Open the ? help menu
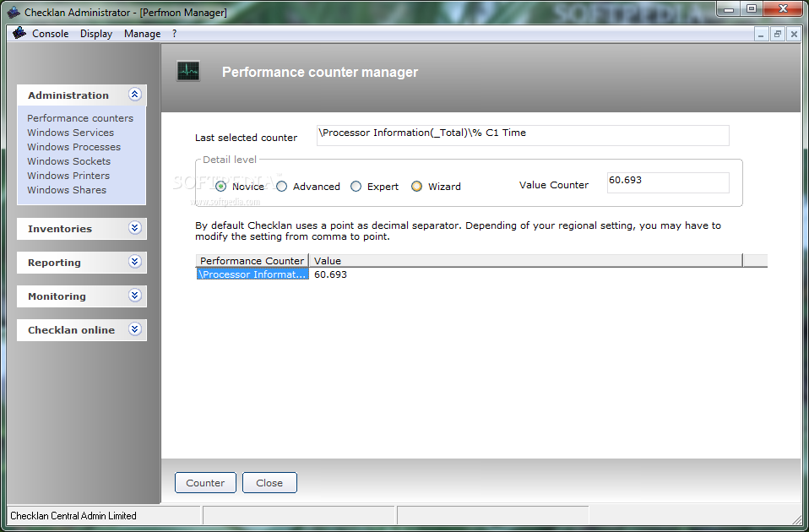Screen dimensions: 809x532 (175, 34)
